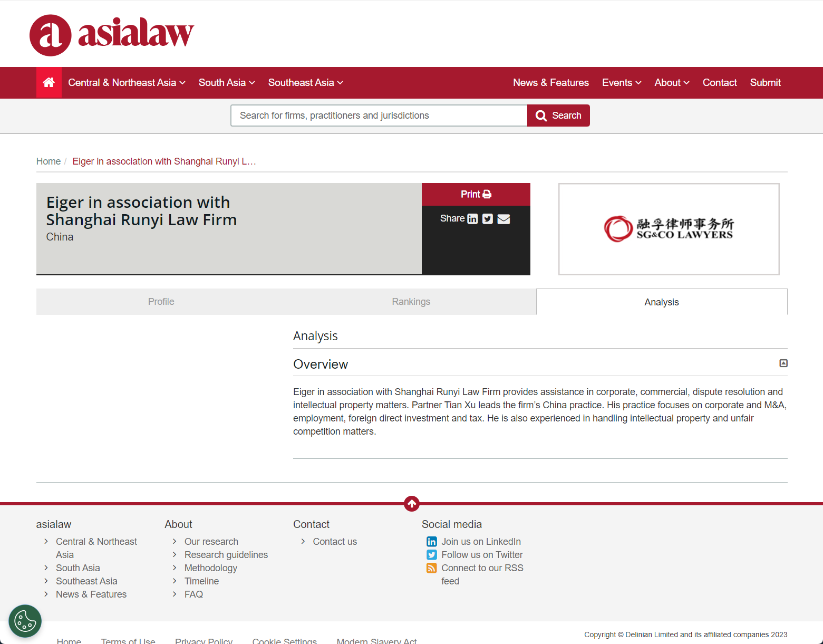Select the Analysis tab

pos(662,302)
